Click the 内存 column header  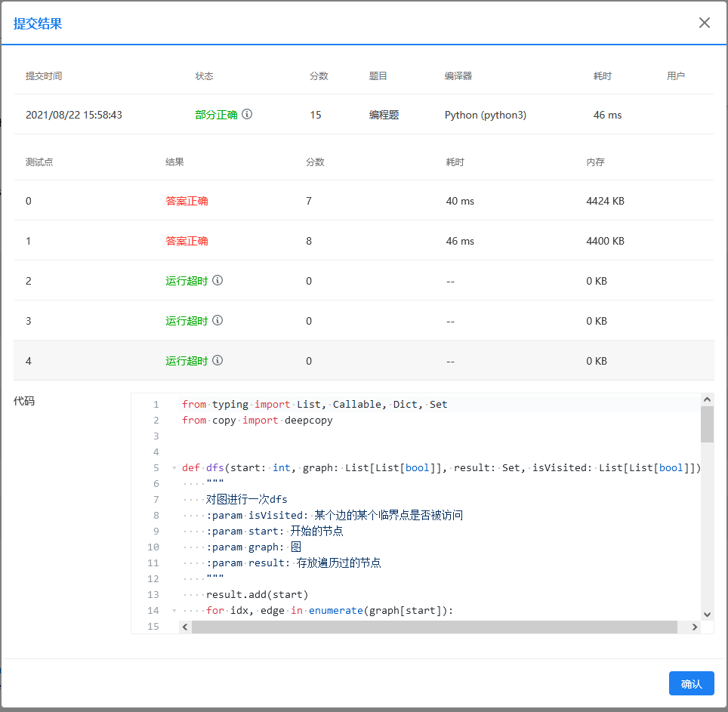pos(595,162)
